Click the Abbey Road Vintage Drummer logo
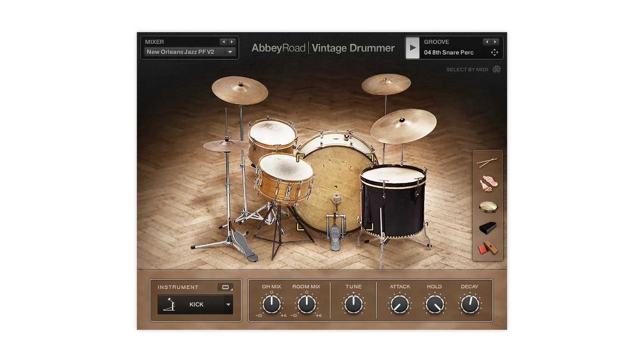 click(x=323, y=48)
